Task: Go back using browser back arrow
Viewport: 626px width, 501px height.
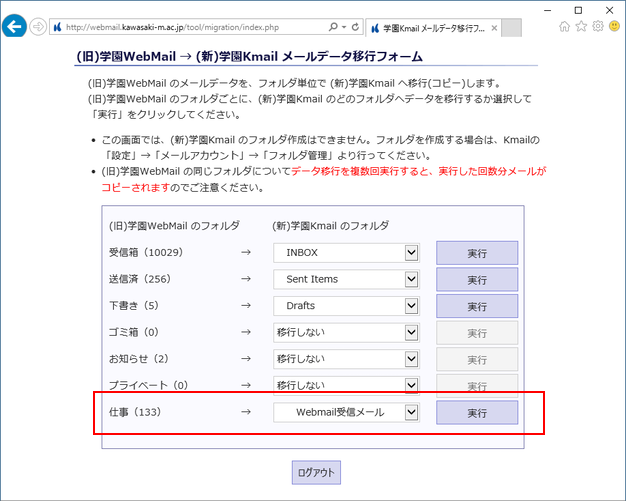Action: (x=14, y=26)
